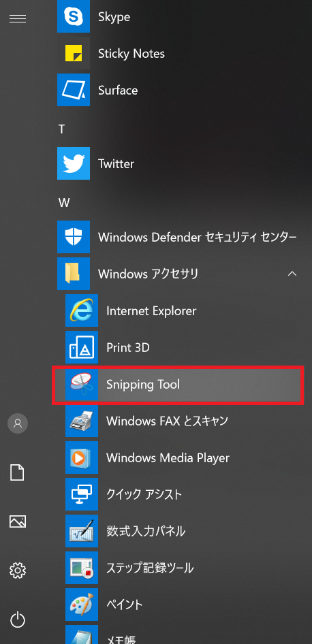Click the 数式入力パネル icon
The height and width of the screenshot is (644, 312).
coord(82,531)
